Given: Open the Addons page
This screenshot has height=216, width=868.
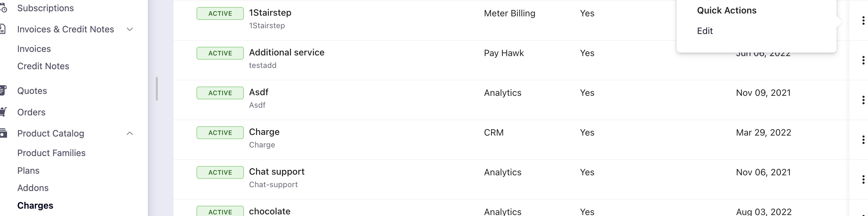Looking at the screenshot, I should point(33,188).
